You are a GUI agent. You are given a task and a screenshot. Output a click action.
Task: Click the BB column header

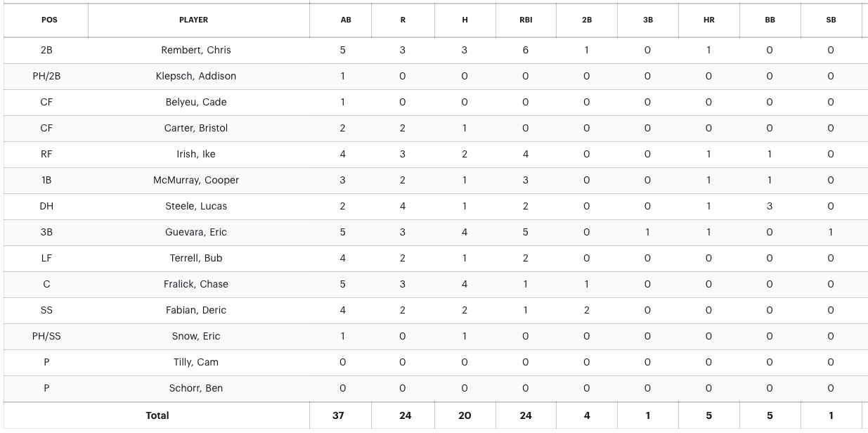(770, 20)
